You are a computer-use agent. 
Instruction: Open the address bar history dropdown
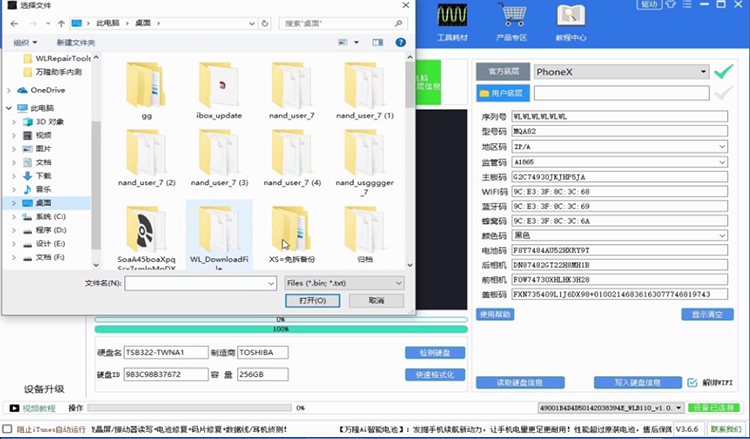pos(252,23)
